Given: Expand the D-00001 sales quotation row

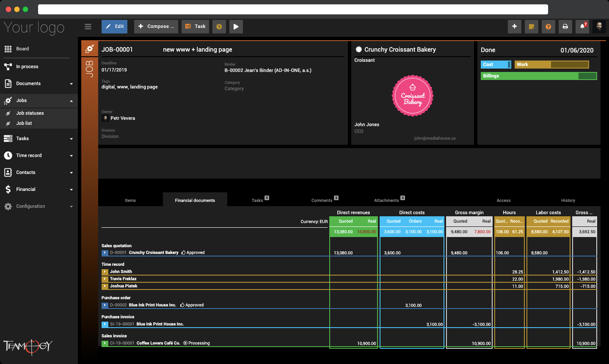Looking at the screenshot, I should click(x=105, y=253).
